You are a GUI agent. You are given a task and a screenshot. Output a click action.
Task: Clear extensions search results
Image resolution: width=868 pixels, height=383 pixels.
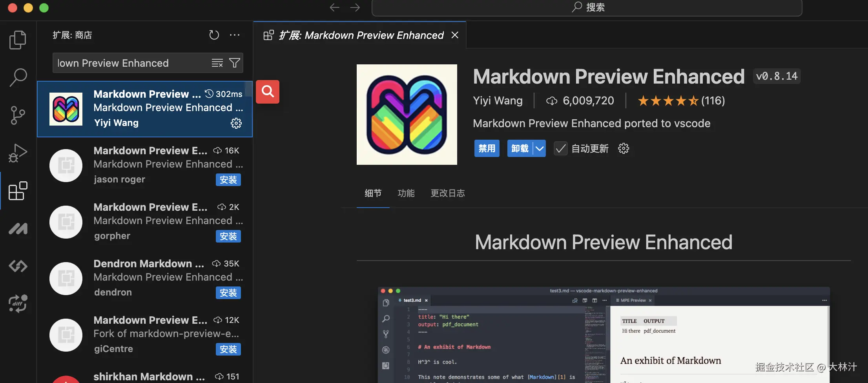point(217,63)
